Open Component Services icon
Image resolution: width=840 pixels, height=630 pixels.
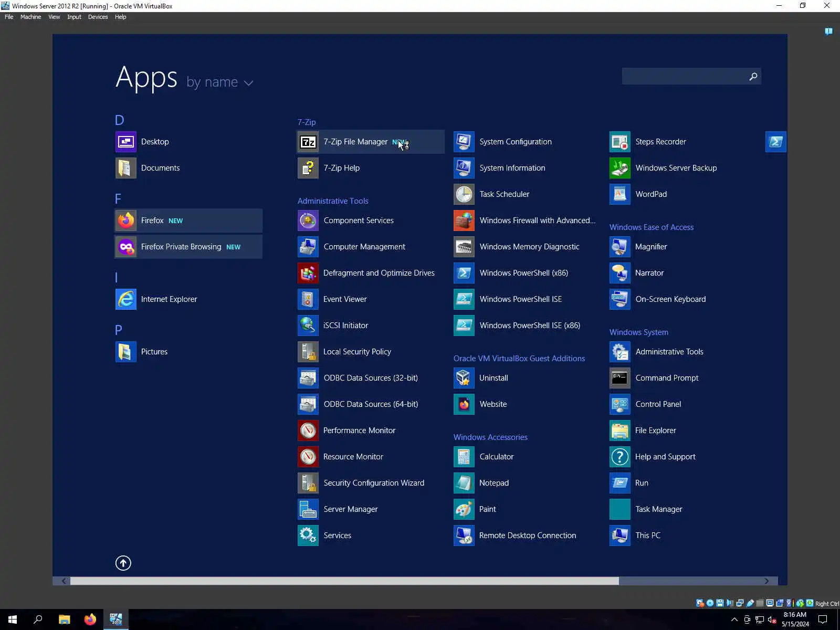click(308, 220)
